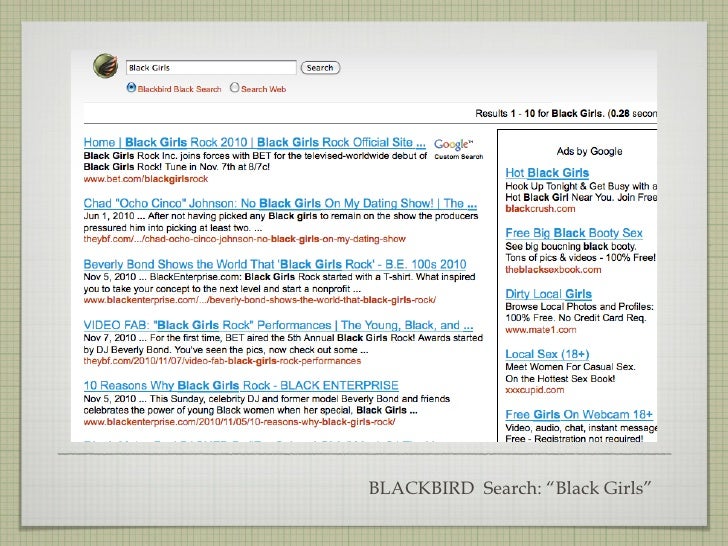The image size is (728, 546).
Task: Open Black Girls Rock Official Site result
Action: pyautogui.click(x=254, y=143)
